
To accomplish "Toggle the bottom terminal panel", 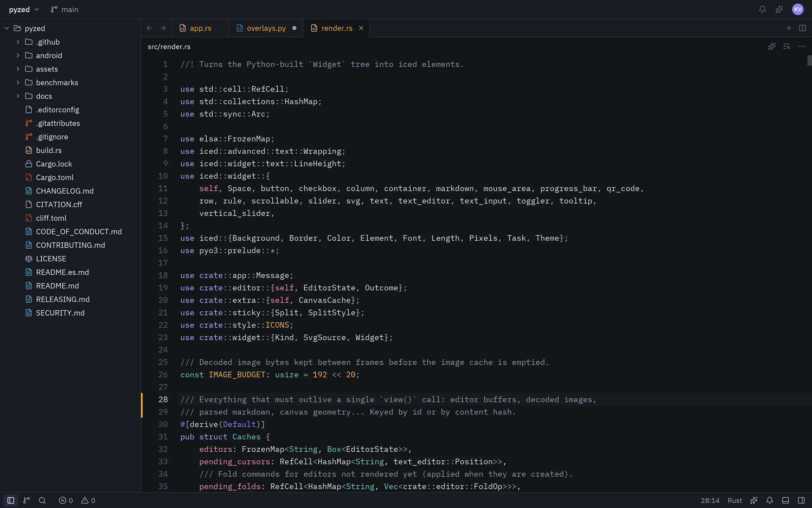I will (x=785, y=500).
